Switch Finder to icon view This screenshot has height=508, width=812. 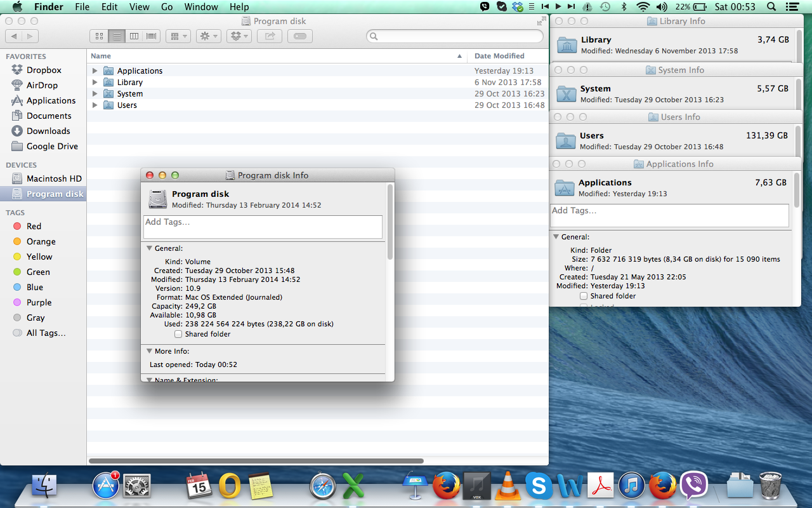[99, 36]
